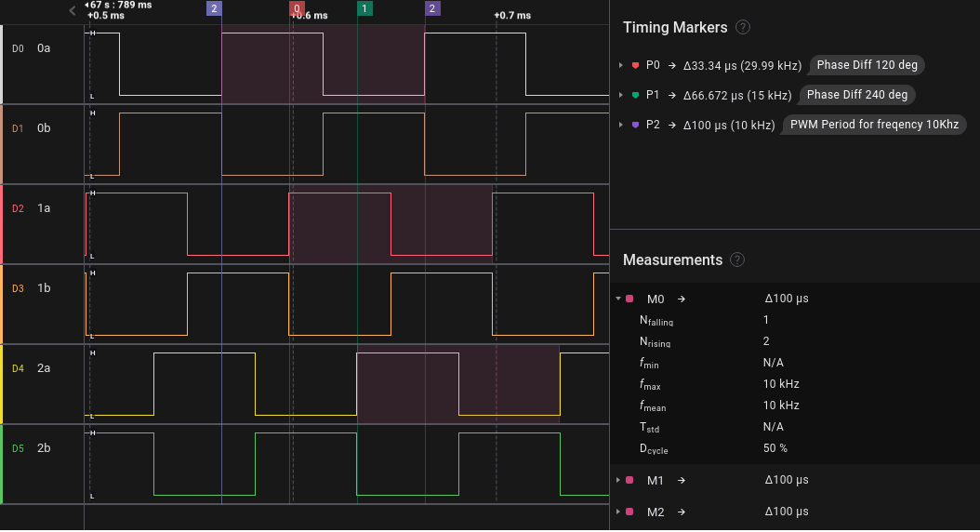The image size is (980, 532).
Task: Click the purple P2 marker icon
Action: [x=635, y=125]
